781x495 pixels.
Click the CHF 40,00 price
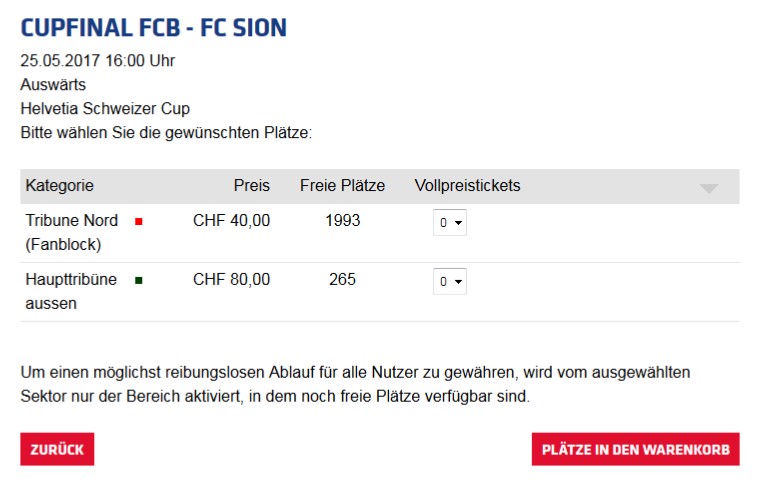(x=231, y=221)
